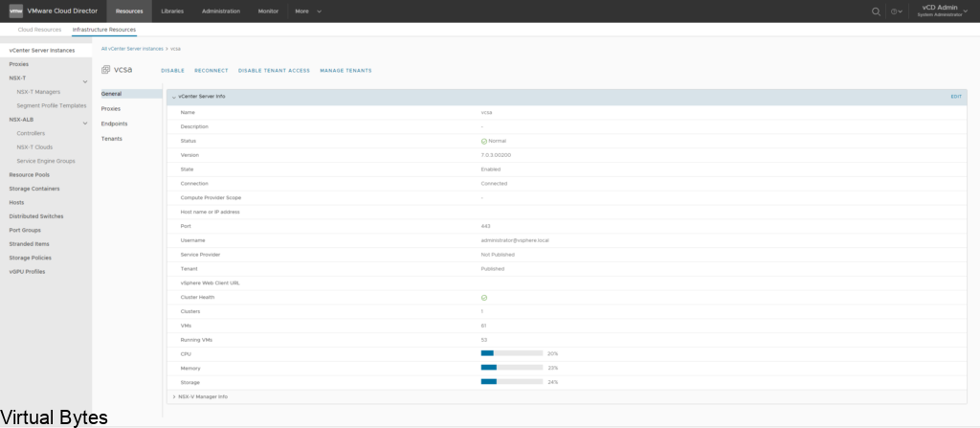
Task: Click the VMs count value 61
Action: tap(483, 326)
